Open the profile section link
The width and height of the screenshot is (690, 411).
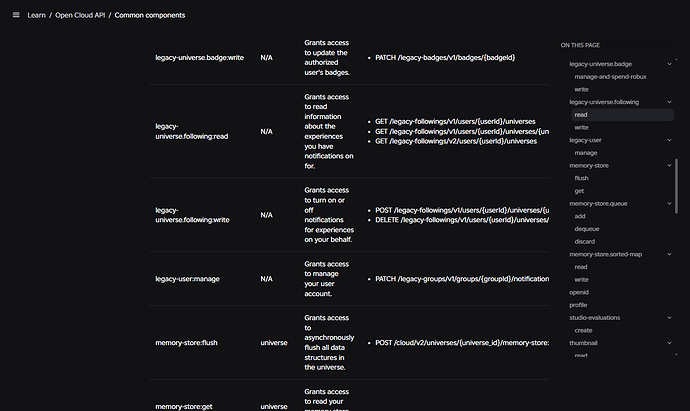pos(578,305)
